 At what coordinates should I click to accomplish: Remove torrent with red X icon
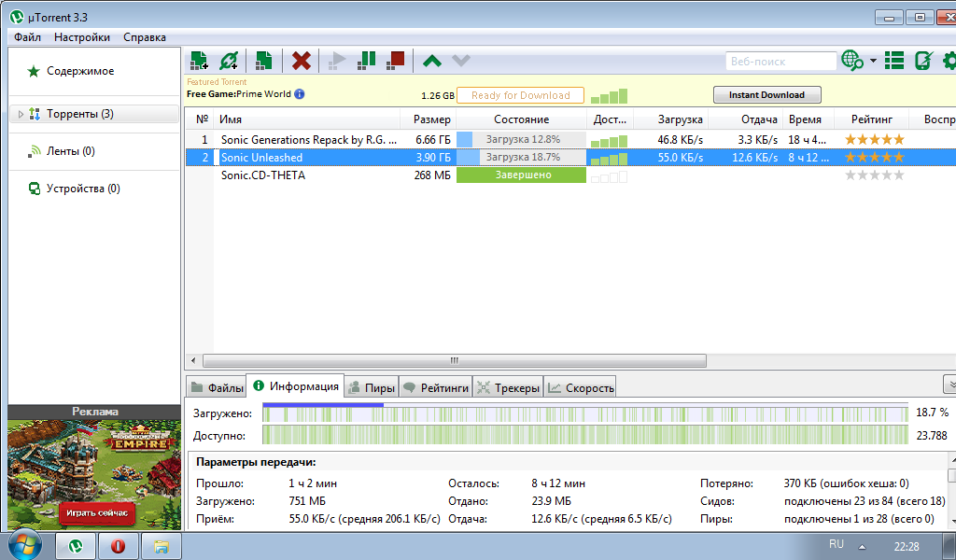[302, 61]
